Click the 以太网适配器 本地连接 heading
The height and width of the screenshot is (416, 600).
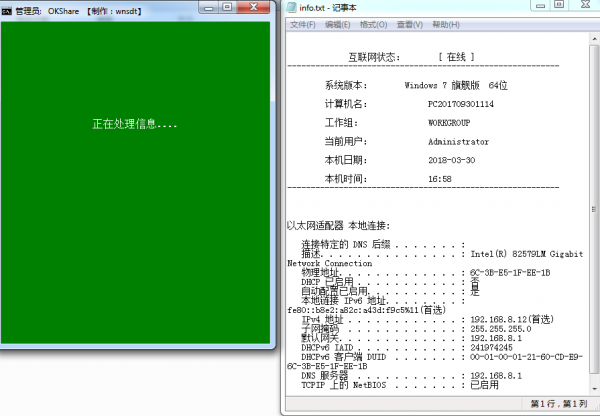338,226
